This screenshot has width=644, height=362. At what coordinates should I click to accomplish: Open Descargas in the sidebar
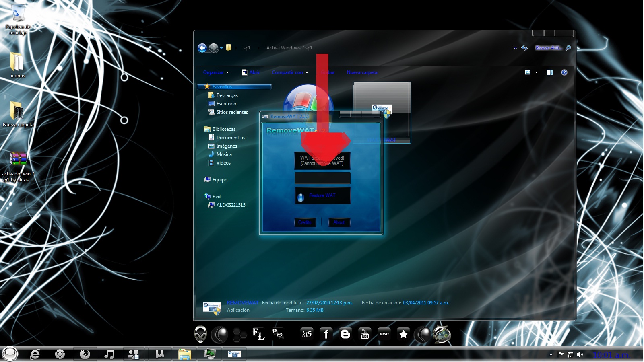point(227,95)
